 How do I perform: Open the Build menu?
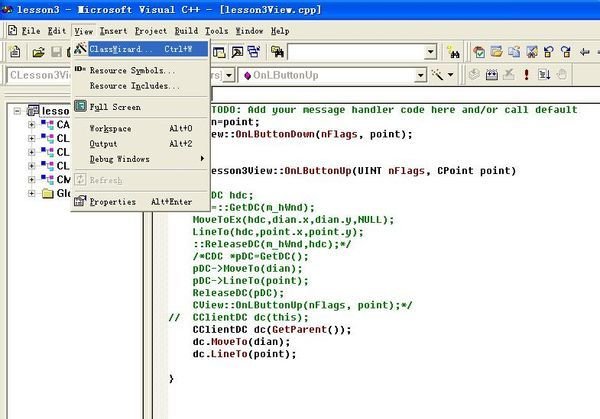[x=186, y=31]
